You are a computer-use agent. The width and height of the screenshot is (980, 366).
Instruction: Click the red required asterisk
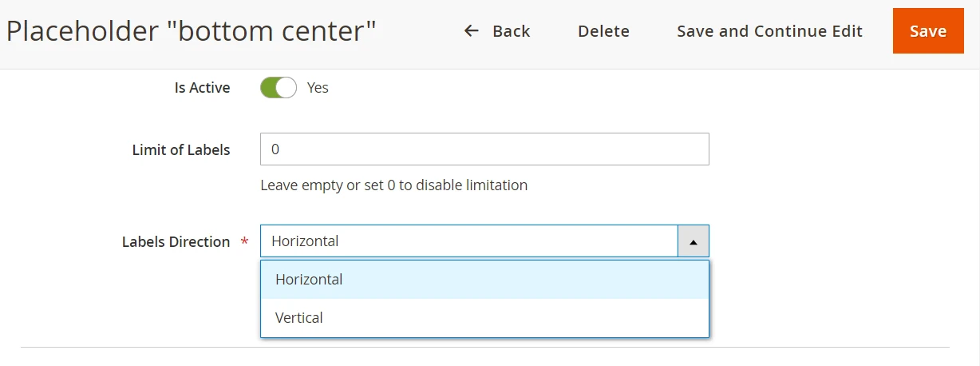coord(244,241)
